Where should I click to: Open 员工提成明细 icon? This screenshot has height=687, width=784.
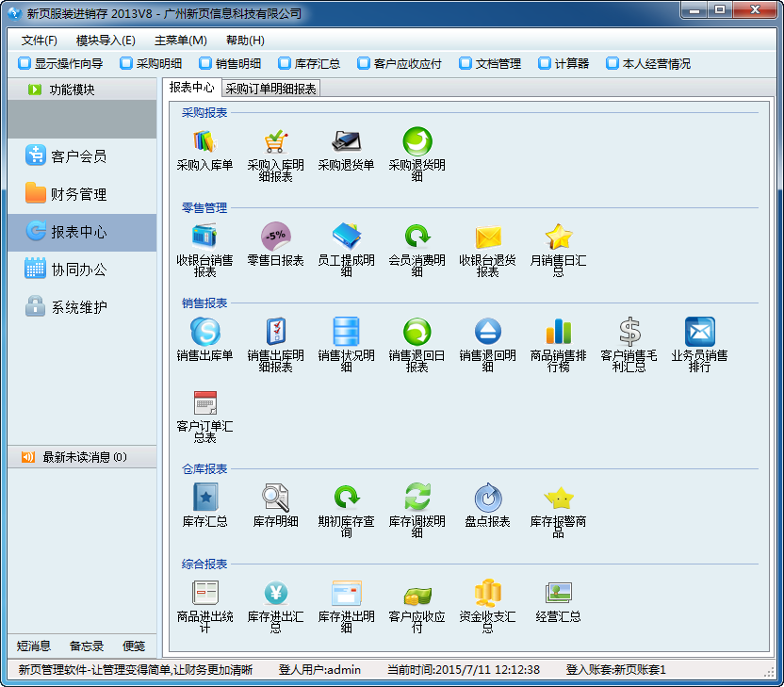click(x=346, y=237)
